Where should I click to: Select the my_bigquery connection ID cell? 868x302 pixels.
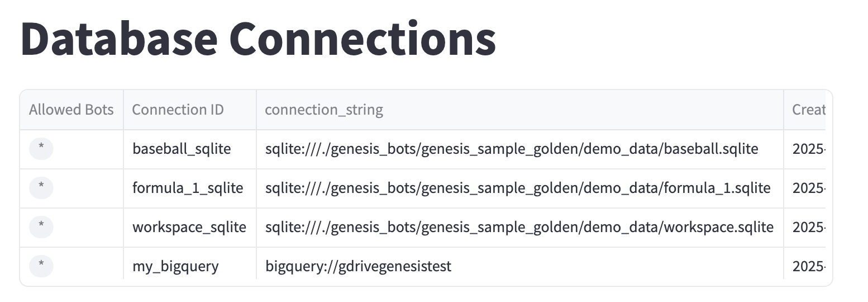tap(175, 266)
